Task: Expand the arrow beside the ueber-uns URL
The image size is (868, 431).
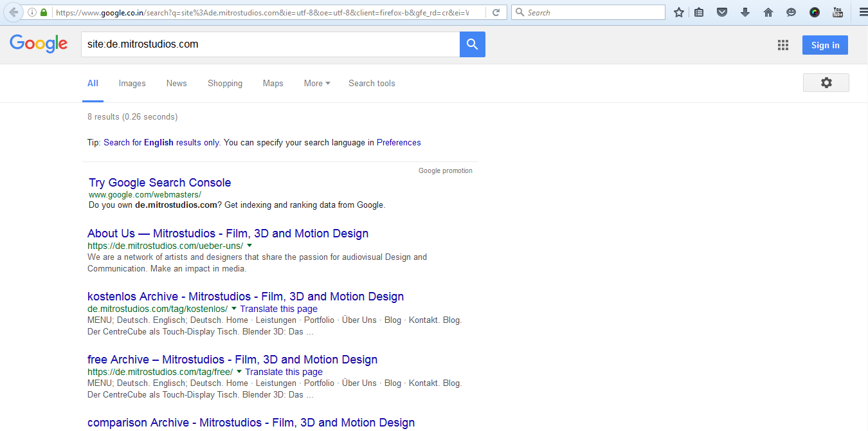Action: [249, 246]
